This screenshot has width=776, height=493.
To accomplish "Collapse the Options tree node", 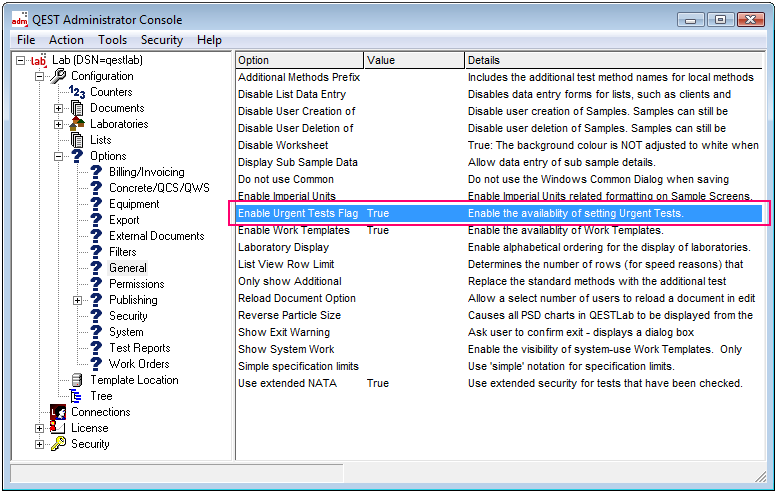I will click(x=59, y=156).
